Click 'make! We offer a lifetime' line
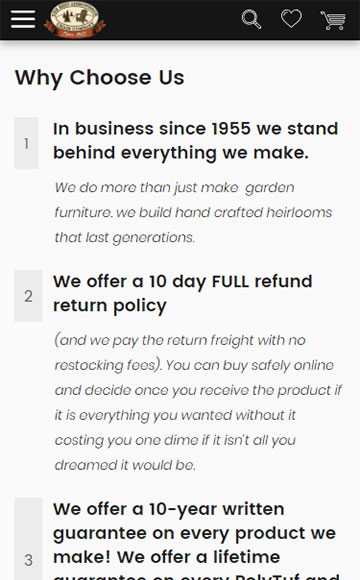Image resolution: width=360 pixels, height=580 pixels. [x=166, y=557]
